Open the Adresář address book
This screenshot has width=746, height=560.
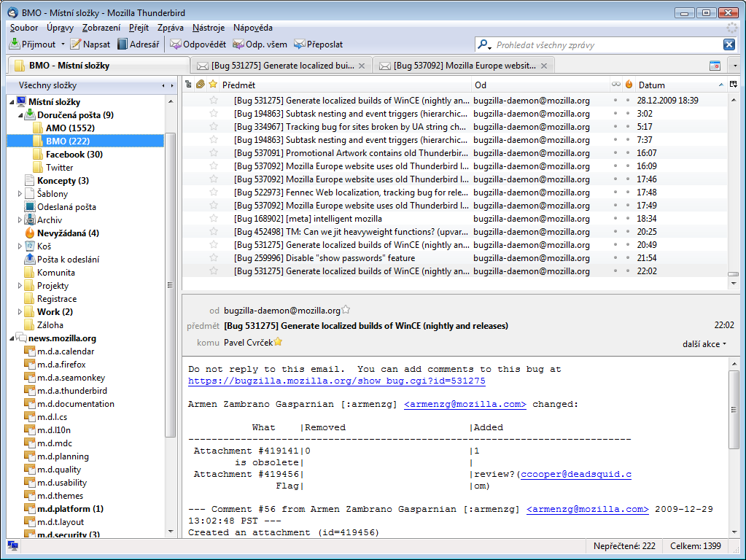139,44
